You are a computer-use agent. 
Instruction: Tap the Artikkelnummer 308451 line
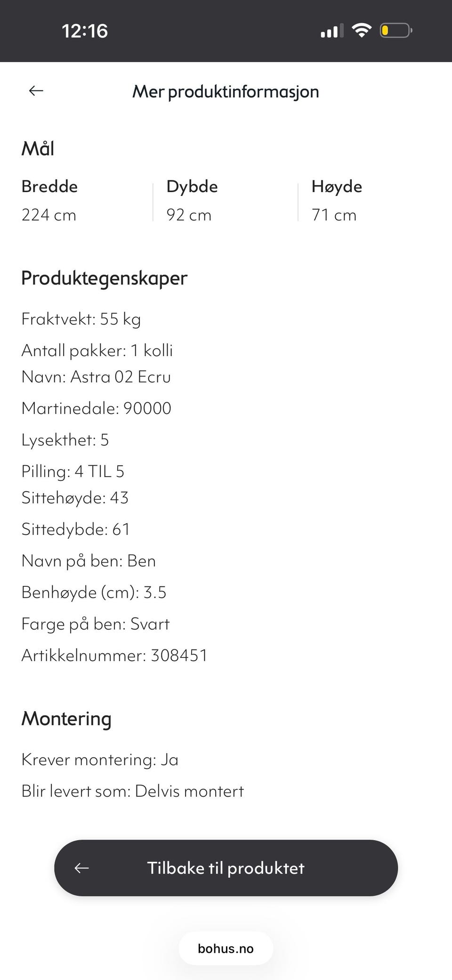(114, 655)
